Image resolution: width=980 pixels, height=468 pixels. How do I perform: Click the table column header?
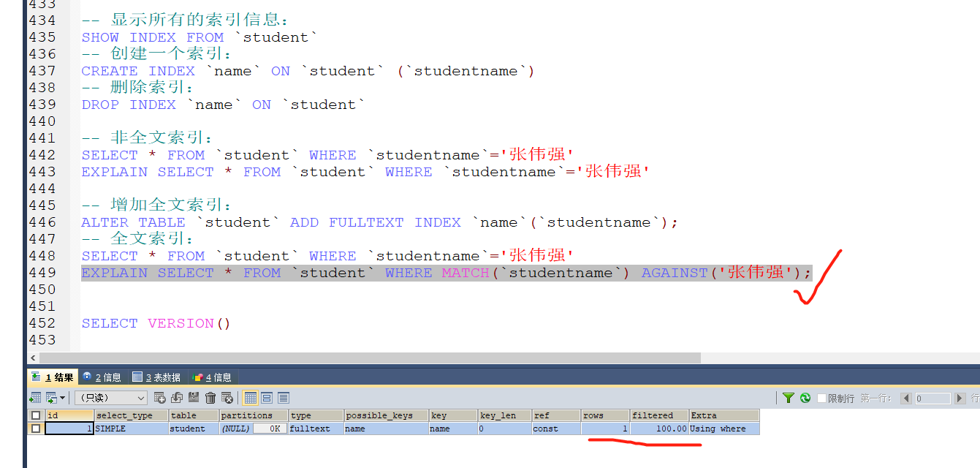pos(194,415)
